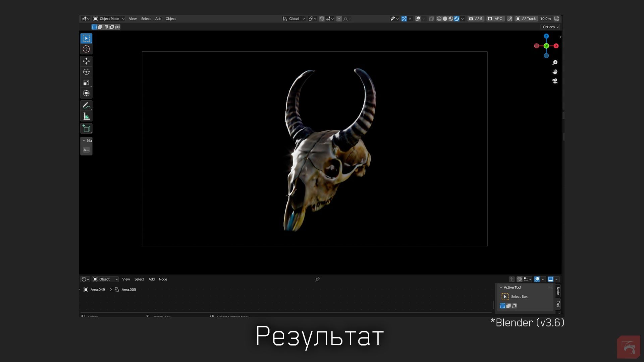Screen dimensions: 644x362
Task: Open the Global transform orientation dropdown
Action: (294, 19)
